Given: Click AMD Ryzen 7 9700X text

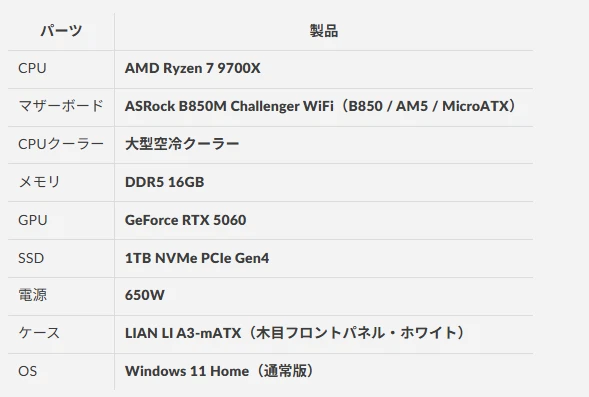Looking at the screenshot, I should pos(192,68).
